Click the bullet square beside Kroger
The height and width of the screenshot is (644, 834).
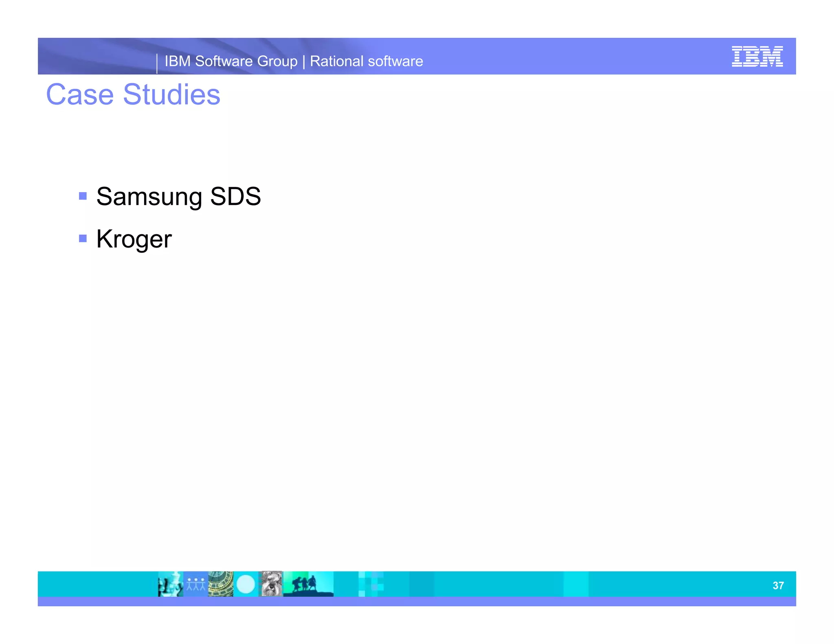(x=83, y=238)
